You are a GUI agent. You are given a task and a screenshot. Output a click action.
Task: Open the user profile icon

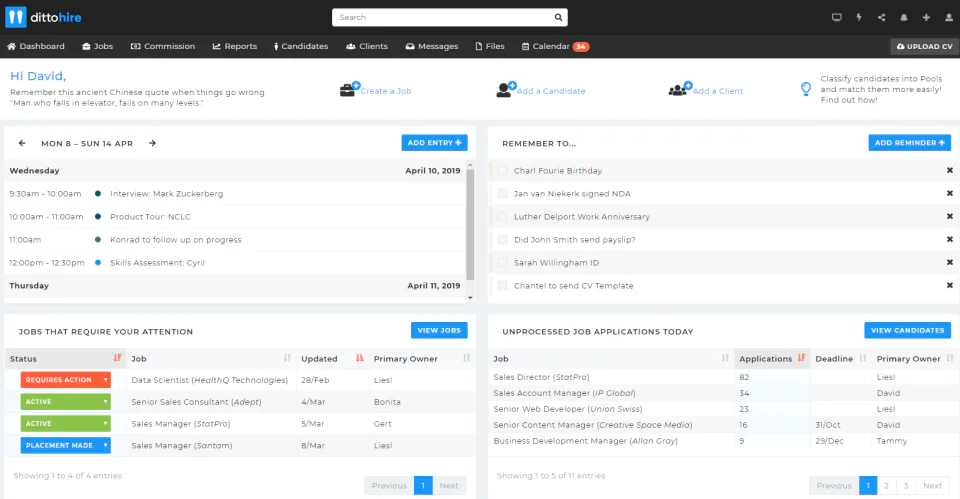point(948,17)
